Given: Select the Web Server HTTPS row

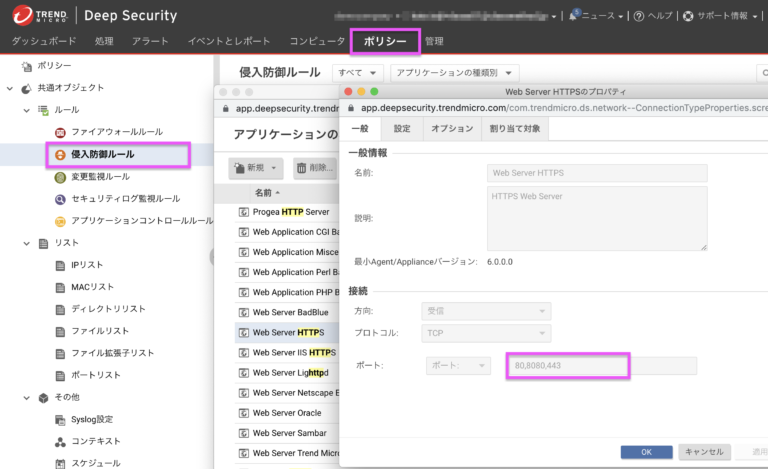Looking at the screenshot, I should [x=287, y=332].
